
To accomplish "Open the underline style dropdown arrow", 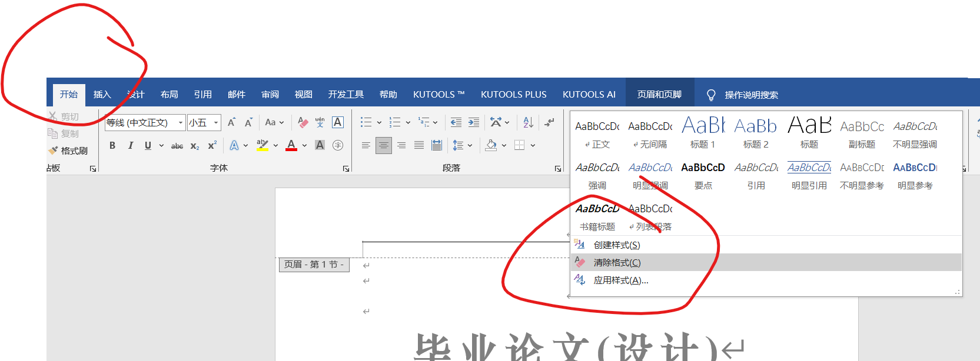I will [x=161, y=145].
